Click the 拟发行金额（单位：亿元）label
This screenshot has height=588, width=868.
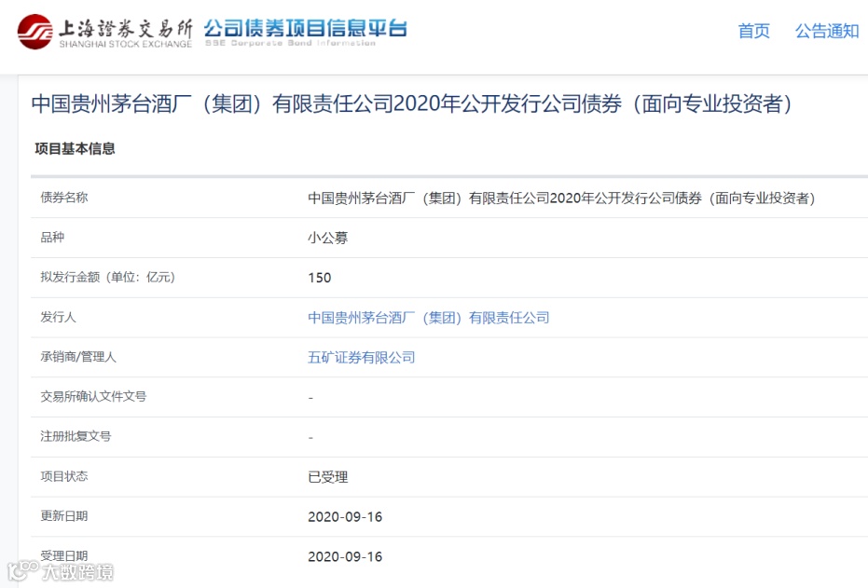click(x=108, y=277)
